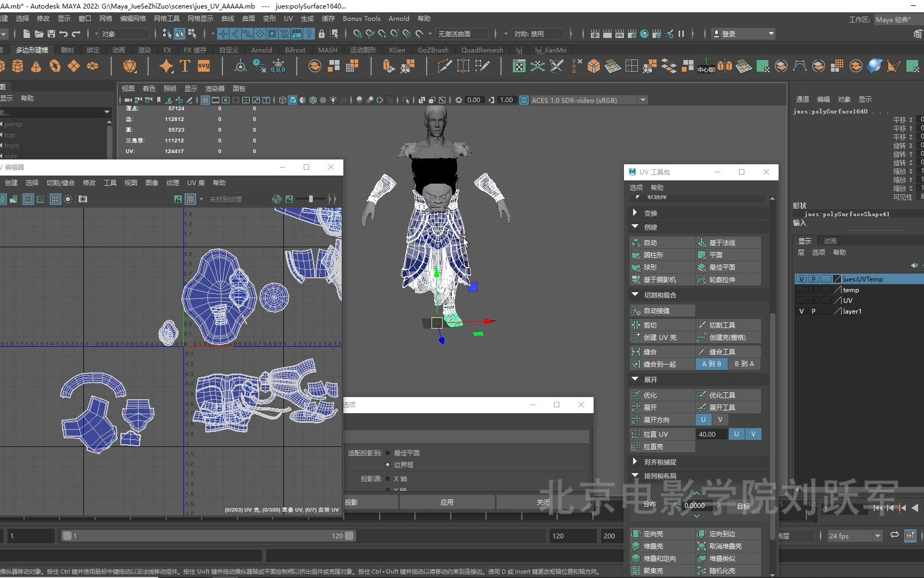Click the Automatic projection icon
Image resolution: width=924 pixels, height=578 pixels.
point(636,242)
